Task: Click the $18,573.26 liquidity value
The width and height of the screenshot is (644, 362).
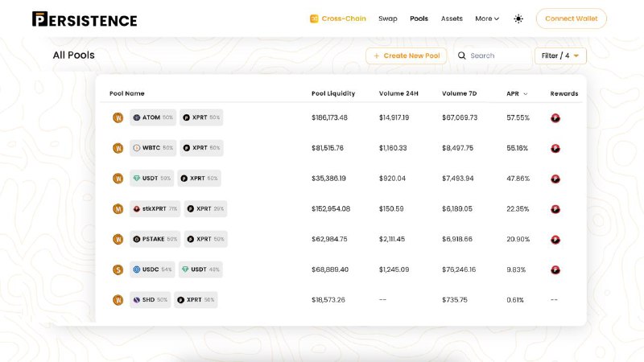Action: 328,300
